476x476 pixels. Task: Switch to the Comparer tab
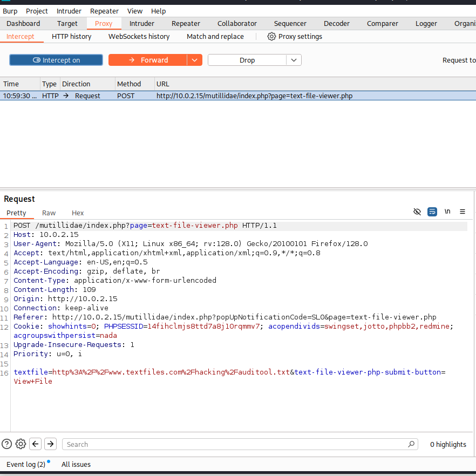tap(383, 24)
